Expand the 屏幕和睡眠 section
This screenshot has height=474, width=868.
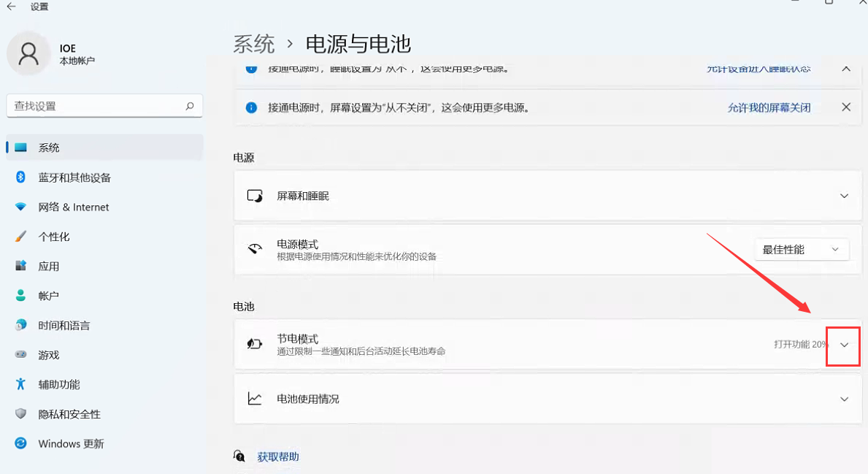click(x=844, y=195)
